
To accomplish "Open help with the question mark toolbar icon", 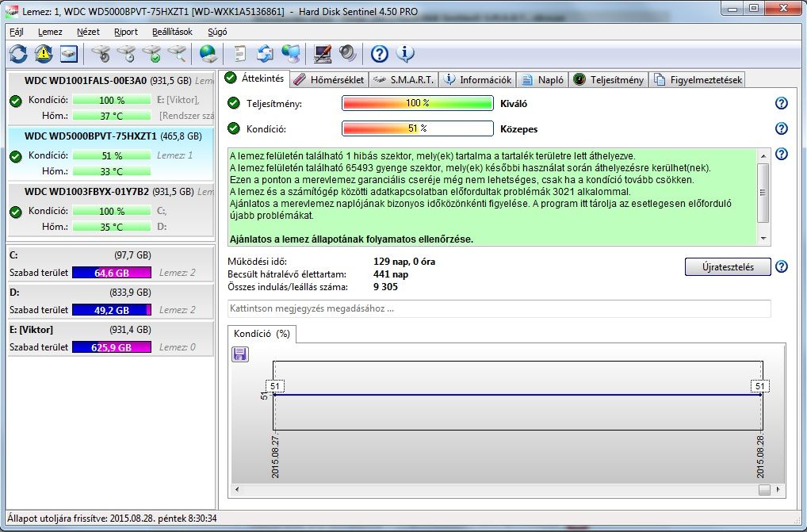I will point(379,53).
